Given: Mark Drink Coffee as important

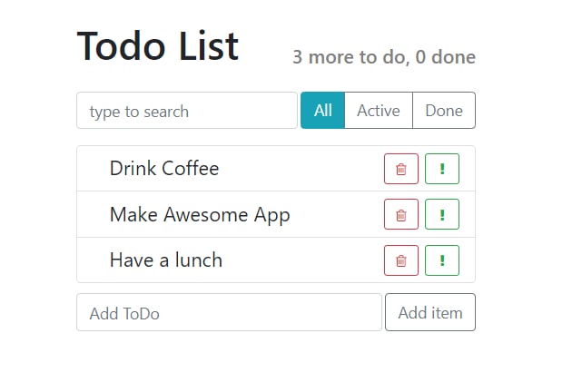Looking at the screenshot, I should click(442, 169).
